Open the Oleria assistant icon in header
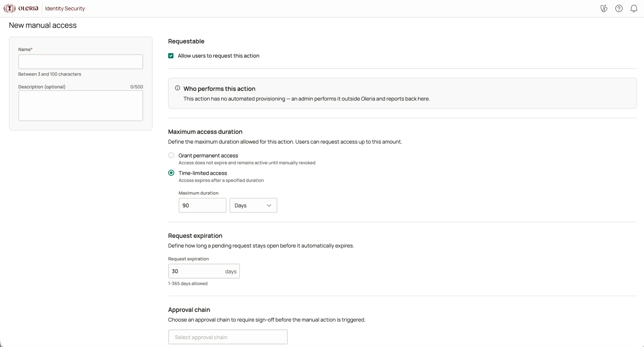The height and width of the screenshot is (347, 644). point(604,8)
